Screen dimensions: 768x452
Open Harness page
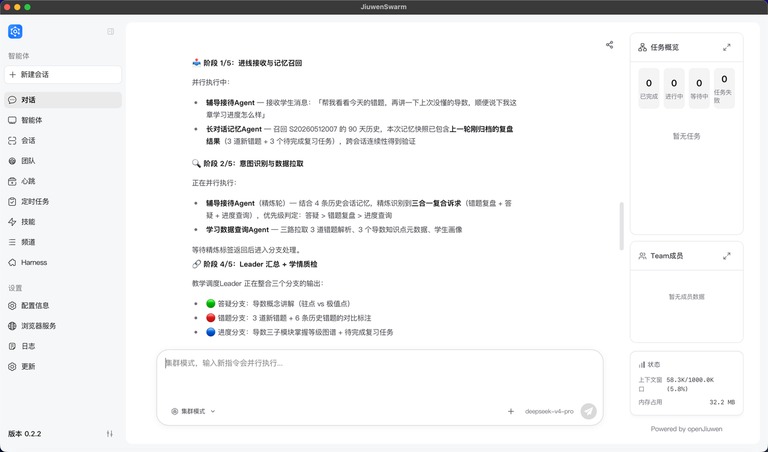[x=63, y=262]
